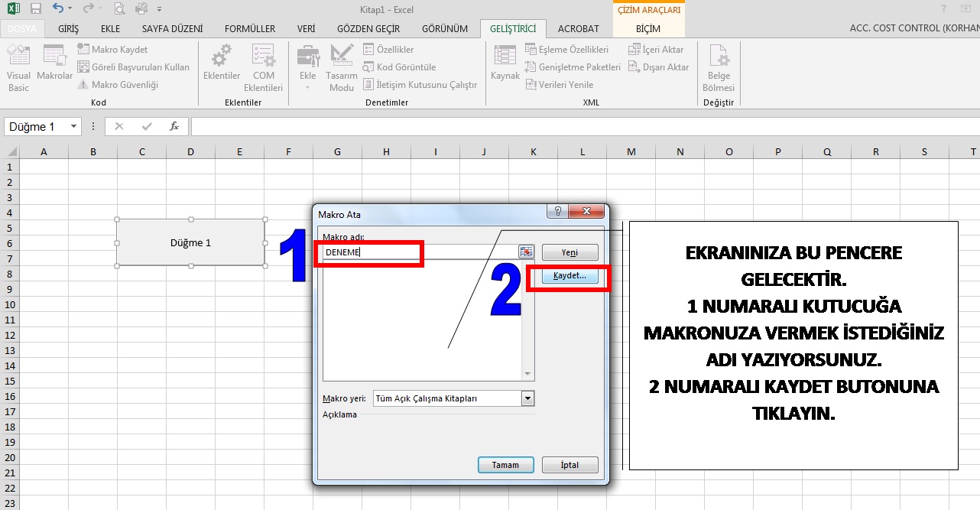The height and width of the screenshot is (510, 980).
Task: Open the XML Kaynak pane
Action: tap(505, 63)
